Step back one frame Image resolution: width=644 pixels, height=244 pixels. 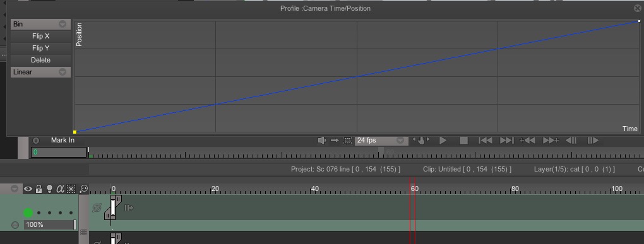point(571,141)
